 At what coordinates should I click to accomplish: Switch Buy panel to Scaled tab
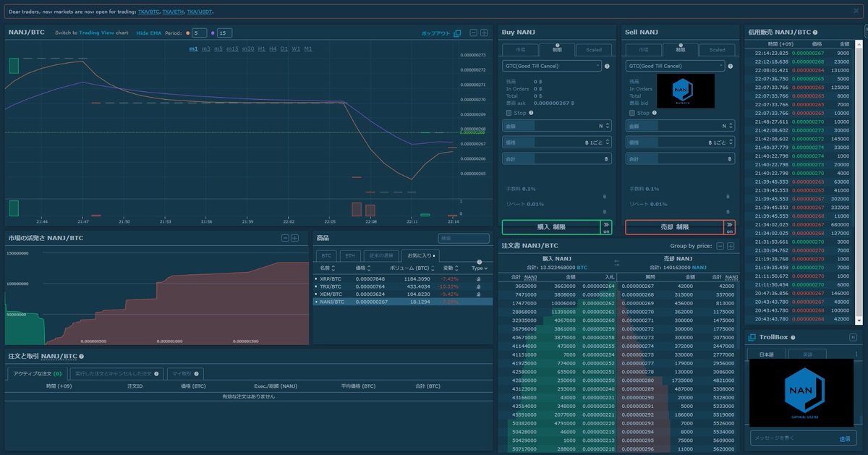pos(594,50)
